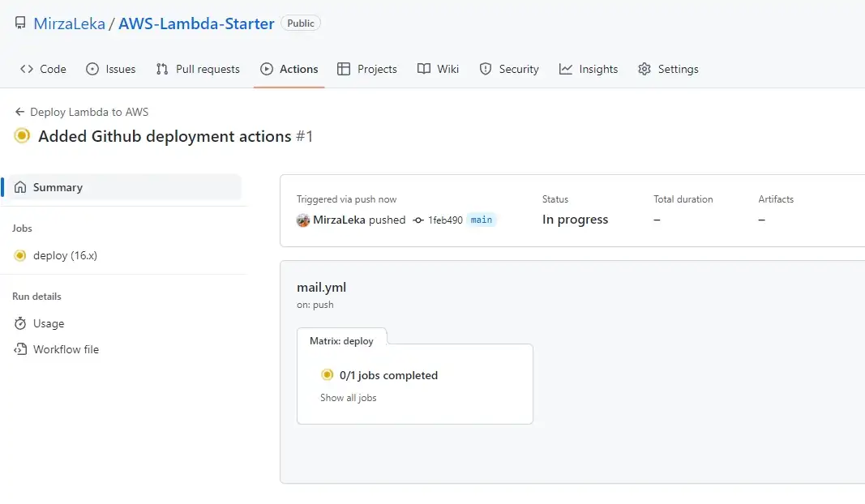Click the MirzaLeka user avatar
This screenshot has height=504, width=865.
pyautogui.click(x=303, y=220)
